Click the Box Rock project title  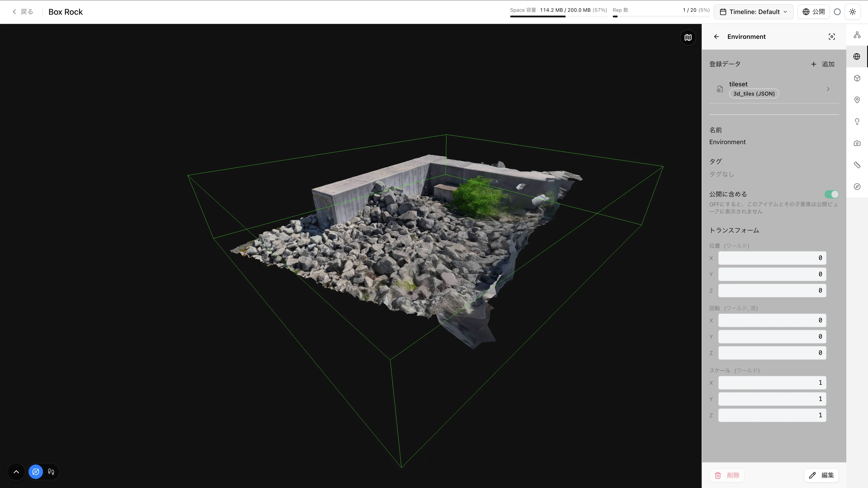(x=65, y=12)
